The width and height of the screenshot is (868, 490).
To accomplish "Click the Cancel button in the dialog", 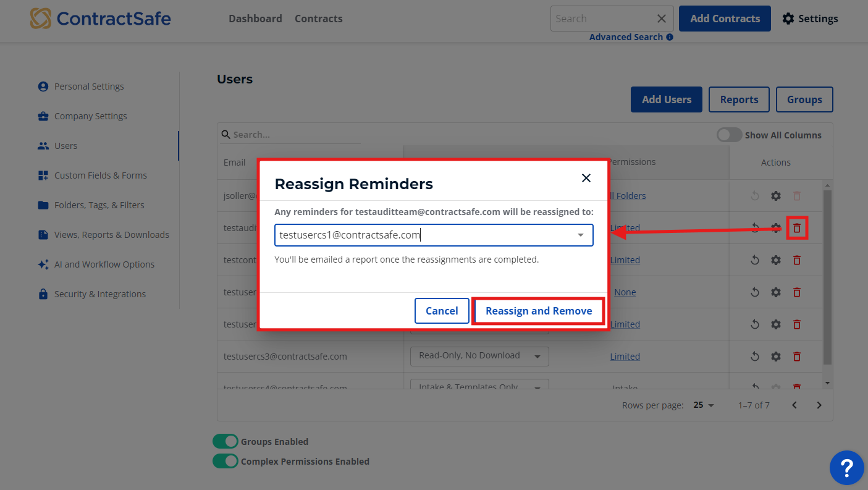I will coord(442,311).
